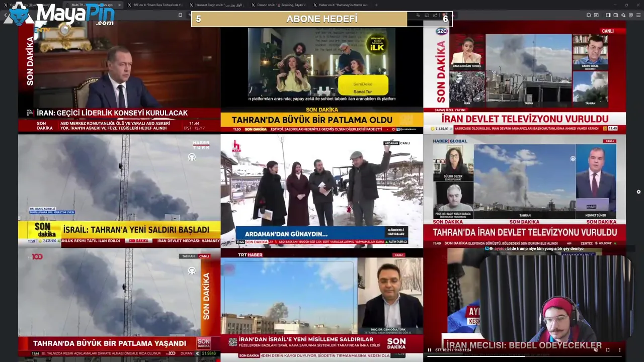Click the Habertürk logo in middle-left feed
644x362 pixels.
click(201, 145)
